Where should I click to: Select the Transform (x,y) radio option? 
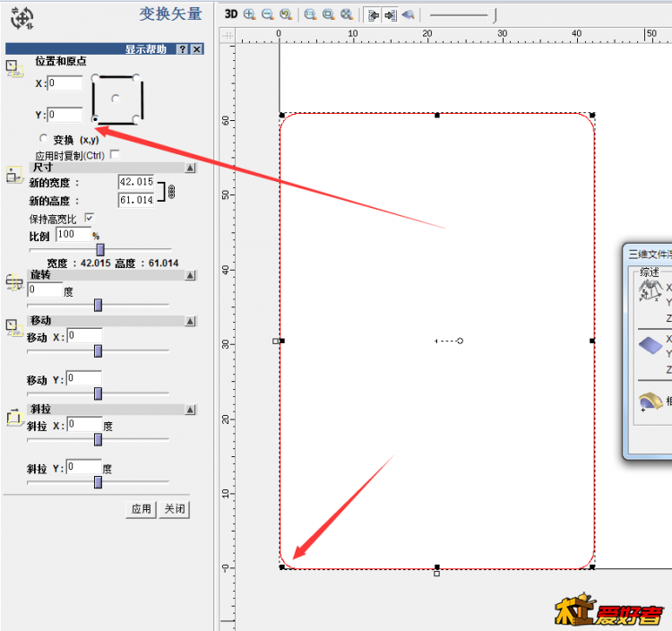click(x=43, y=138)
